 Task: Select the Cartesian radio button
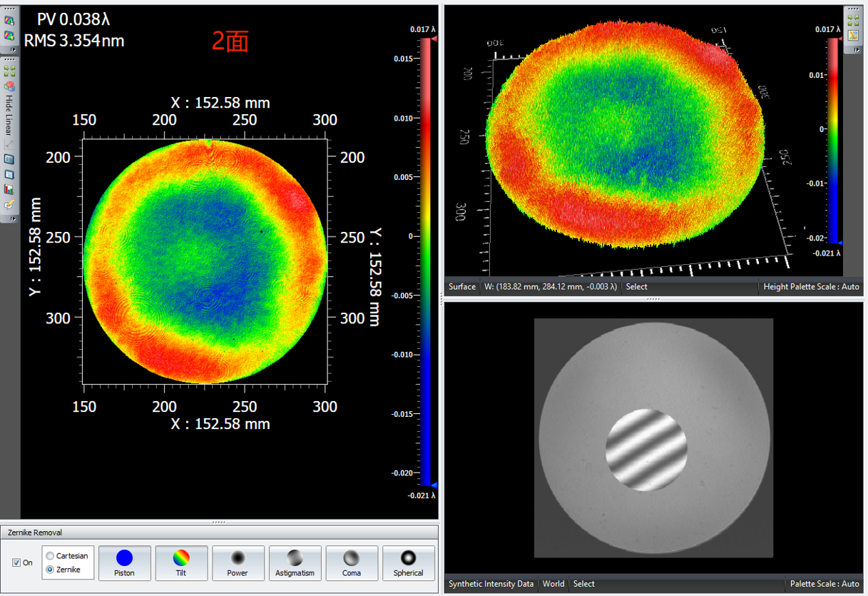click(50, 556)
